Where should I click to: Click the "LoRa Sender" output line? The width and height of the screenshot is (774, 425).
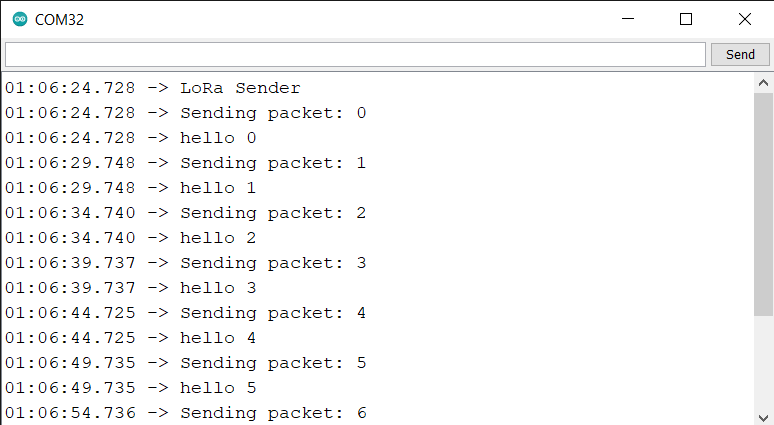pyautogui.click(x=240, y=88)
